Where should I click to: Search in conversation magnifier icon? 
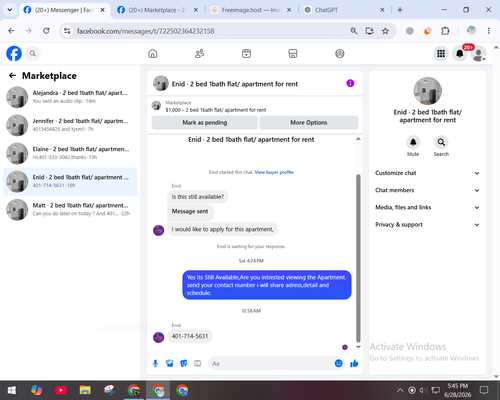coord(441,142)
